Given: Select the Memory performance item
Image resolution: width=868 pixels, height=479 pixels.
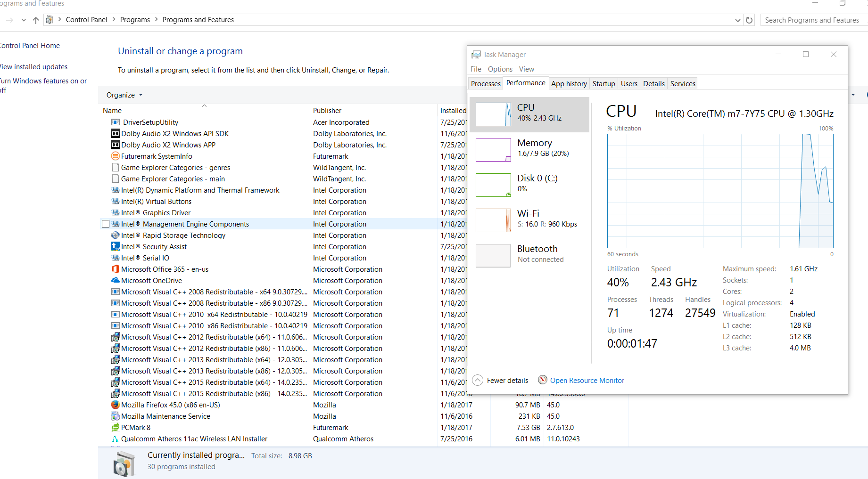Looking at the screenshot, I should 529,150.
